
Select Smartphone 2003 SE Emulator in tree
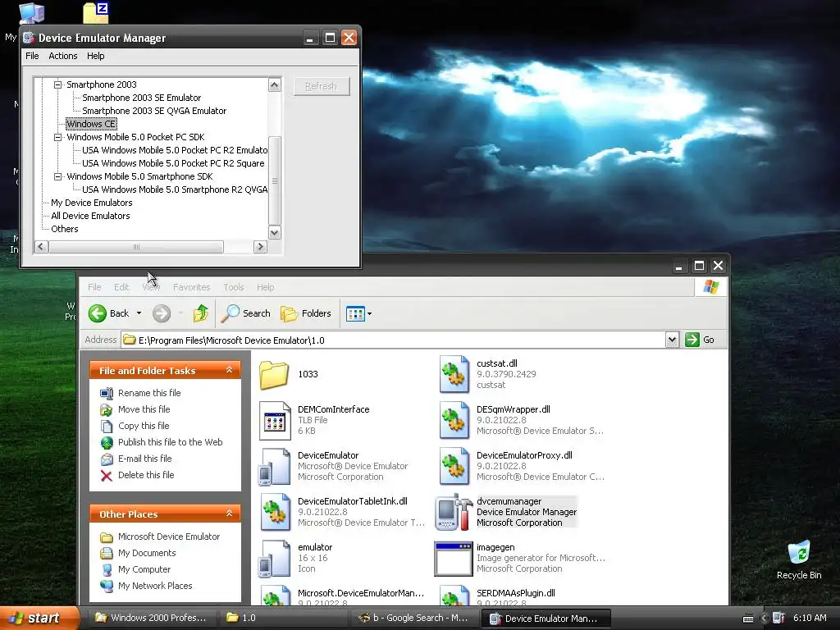pos(141,98)
